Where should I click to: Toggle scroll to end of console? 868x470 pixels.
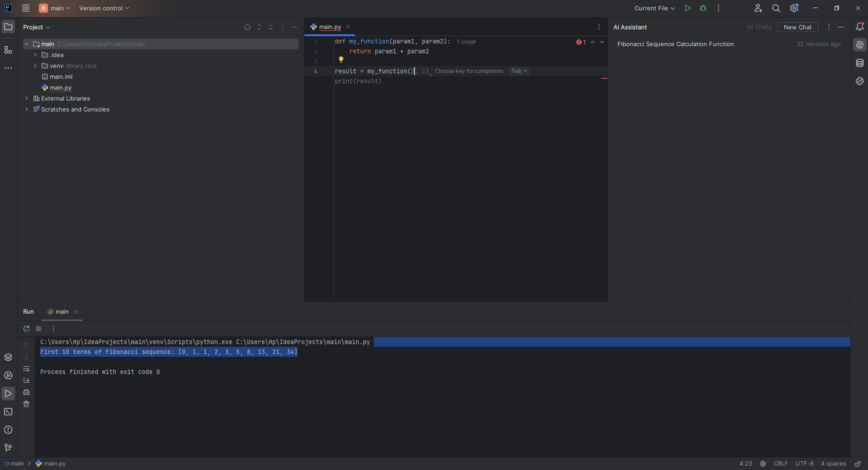26,380
